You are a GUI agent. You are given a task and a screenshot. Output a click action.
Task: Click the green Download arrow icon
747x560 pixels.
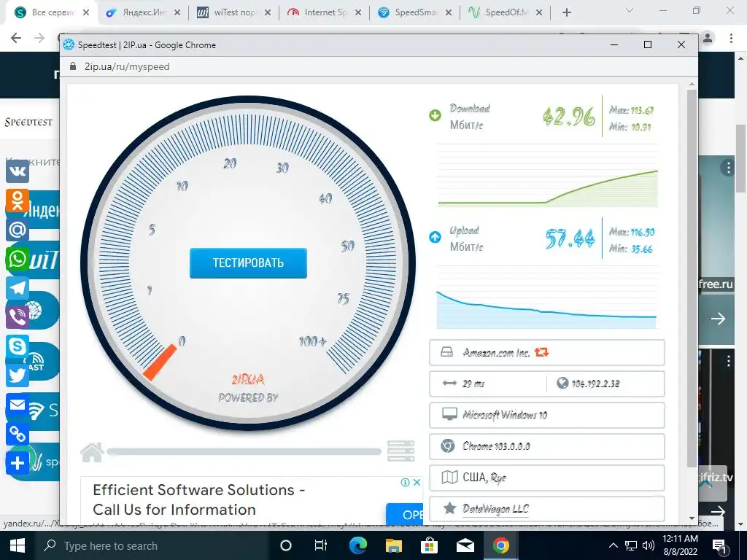pos(435,115)
